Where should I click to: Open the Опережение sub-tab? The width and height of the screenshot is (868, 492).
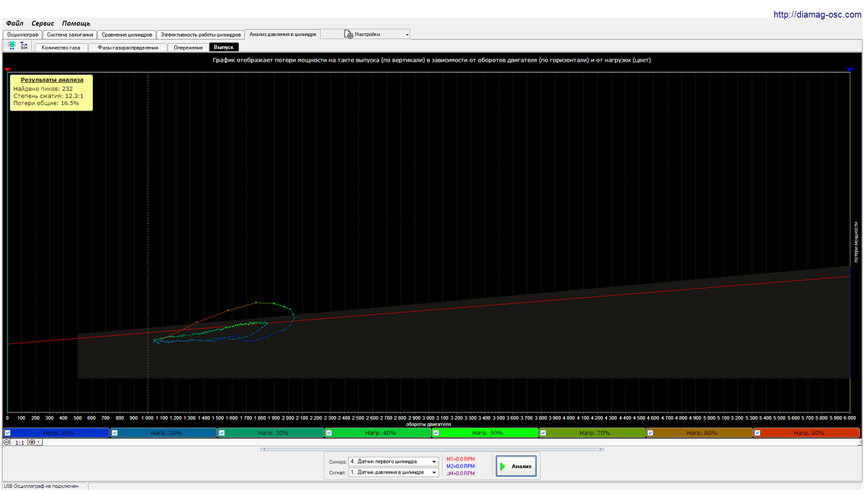[188, 48]
